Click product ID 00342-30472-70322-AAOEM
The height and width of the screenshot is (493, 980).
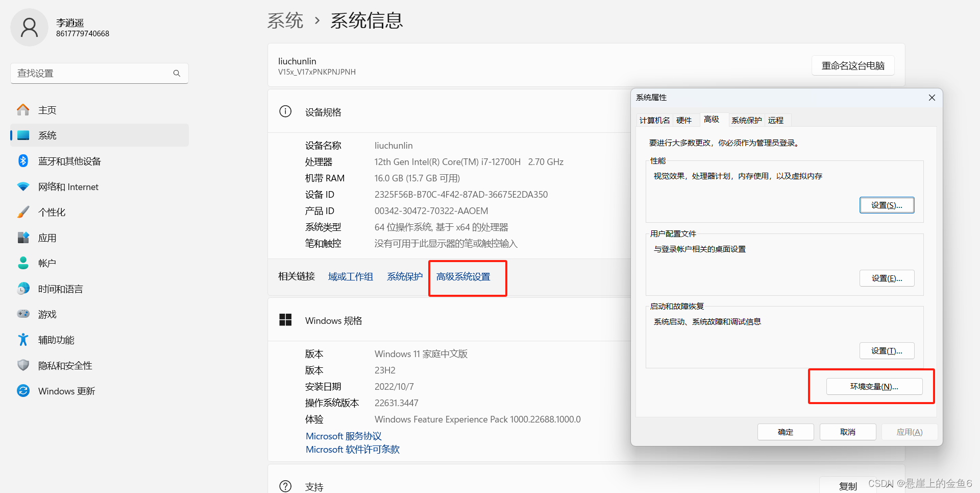tap(431, 211)
